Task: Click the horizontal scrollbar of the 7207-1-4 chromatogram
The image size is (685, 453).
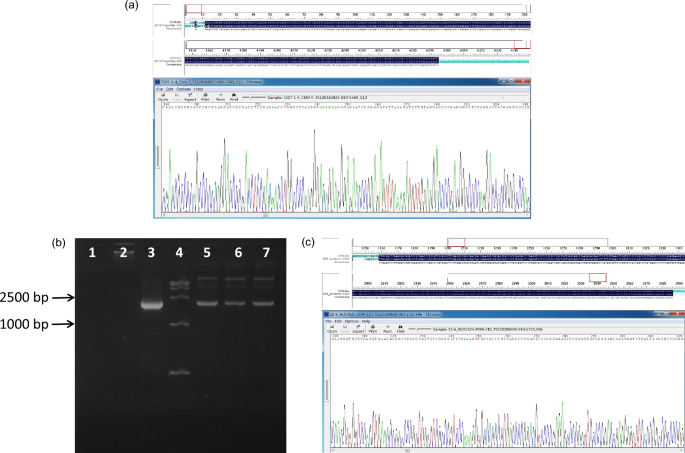Action: pos(346,215)
